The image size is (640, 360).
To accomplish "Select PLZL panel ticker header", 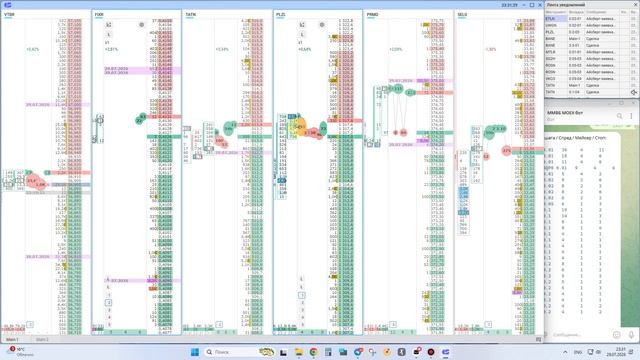I will tap(280, 14).
